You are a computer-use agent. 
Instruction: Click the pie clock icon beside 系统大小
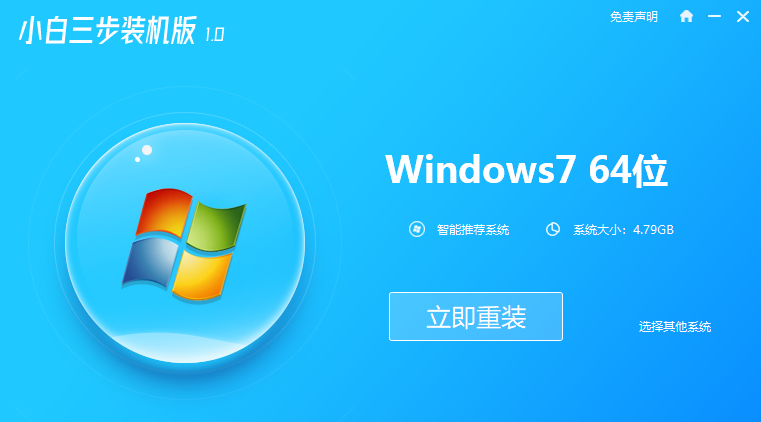point(552,229)
